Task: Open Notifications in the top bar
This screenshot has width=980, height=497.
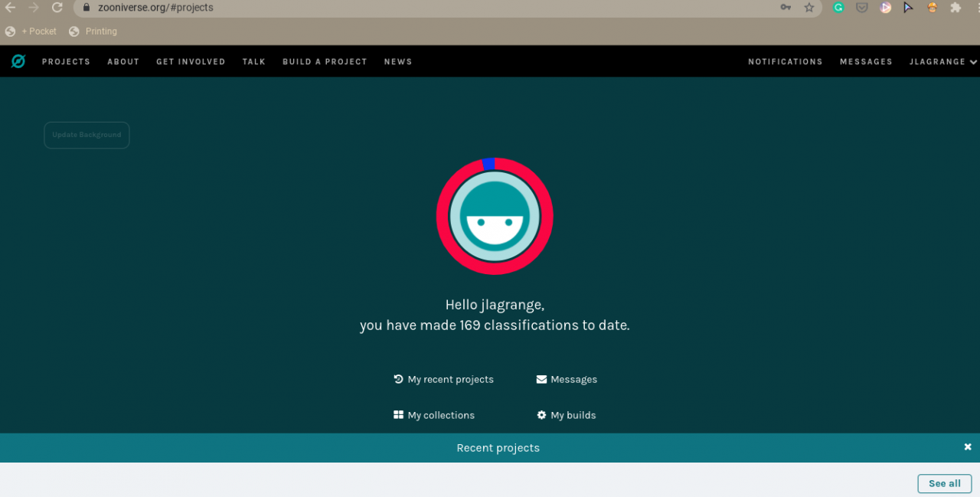Action: [785, 62]
